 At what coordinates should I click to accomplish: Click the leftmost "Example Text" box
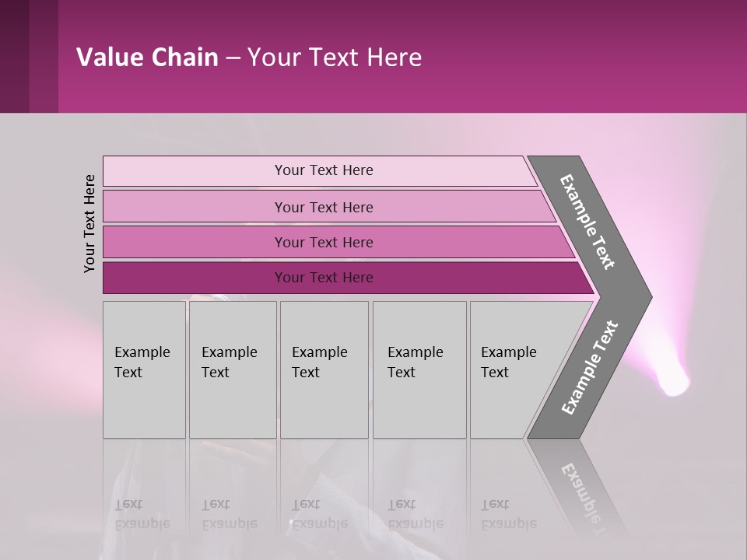point(144,369)
